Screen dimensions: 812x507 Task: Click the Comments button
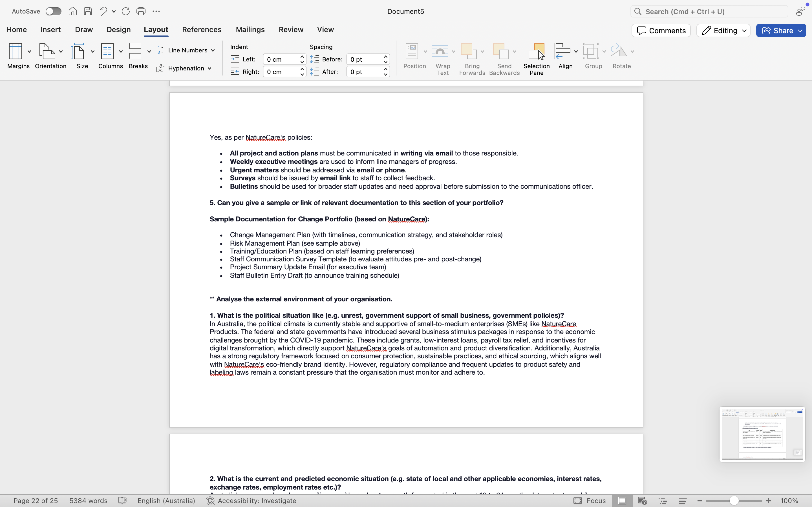point(661,30)
